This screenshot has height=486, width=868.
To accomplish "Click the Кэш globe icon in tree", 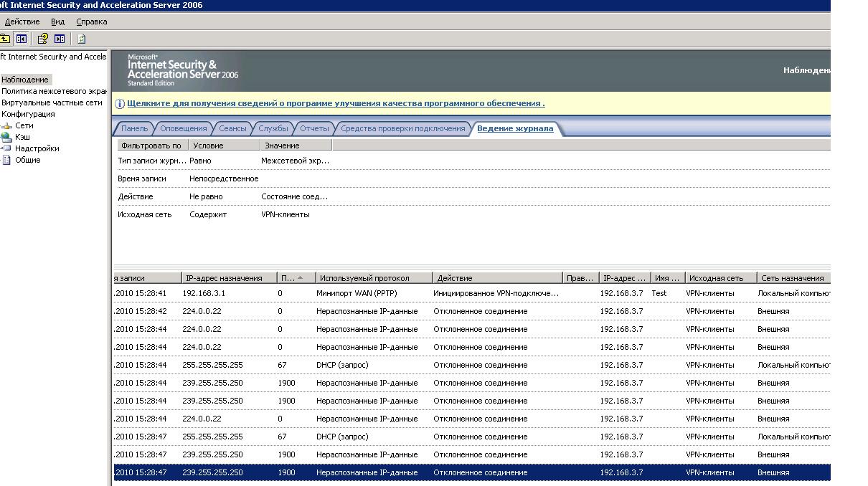I will pos(6,137).
